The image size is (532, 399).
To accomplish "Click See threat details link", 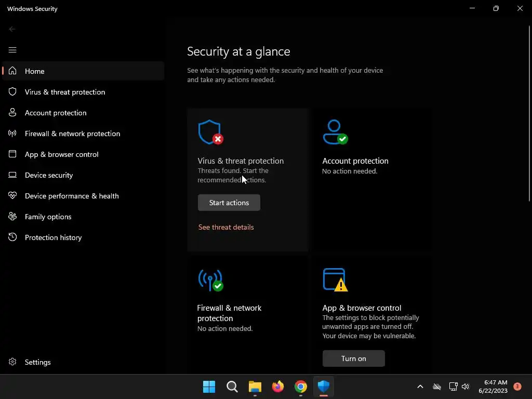I will [x=226, y=227].
